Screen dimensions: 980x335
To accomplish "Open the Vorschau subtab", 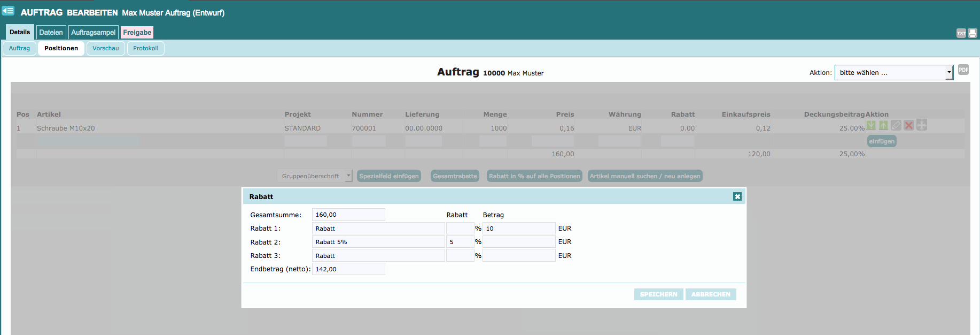I will pos(106,48).
